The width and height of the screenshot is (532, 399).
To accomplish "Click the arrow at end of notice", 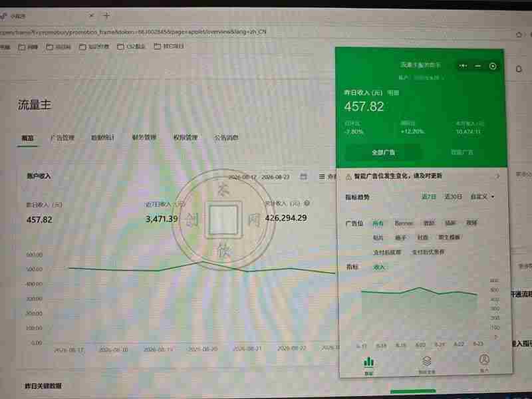I will point(497,176).
